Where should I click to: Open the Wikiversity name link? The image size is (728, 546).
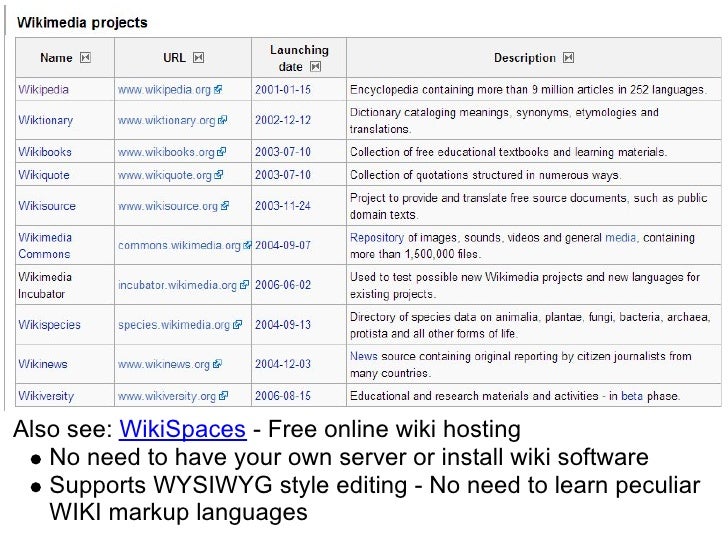(46, 396)
